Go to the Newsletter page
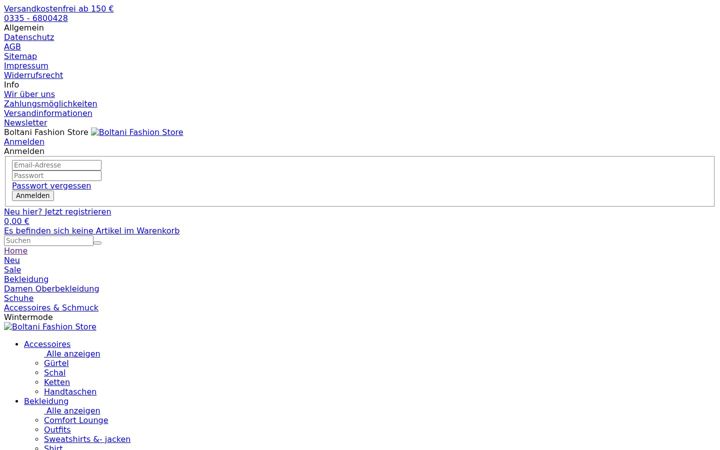Screen dimensions: 720x450 [x=26, y=123]
